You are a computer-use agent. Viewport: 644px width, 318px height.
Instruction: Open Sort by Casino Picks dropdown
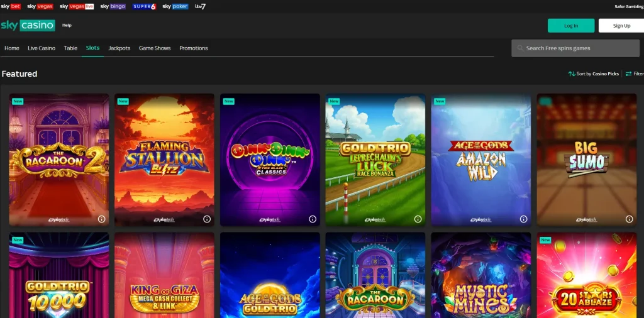click(x=594, y=74)
